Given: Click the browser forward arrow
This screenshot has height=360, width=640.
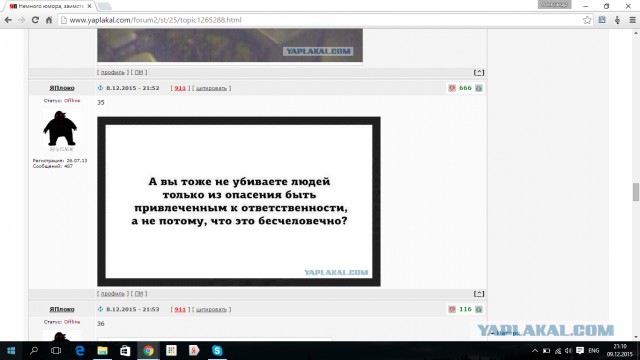Looking at the screenshot, I should [x=22, y=20].
